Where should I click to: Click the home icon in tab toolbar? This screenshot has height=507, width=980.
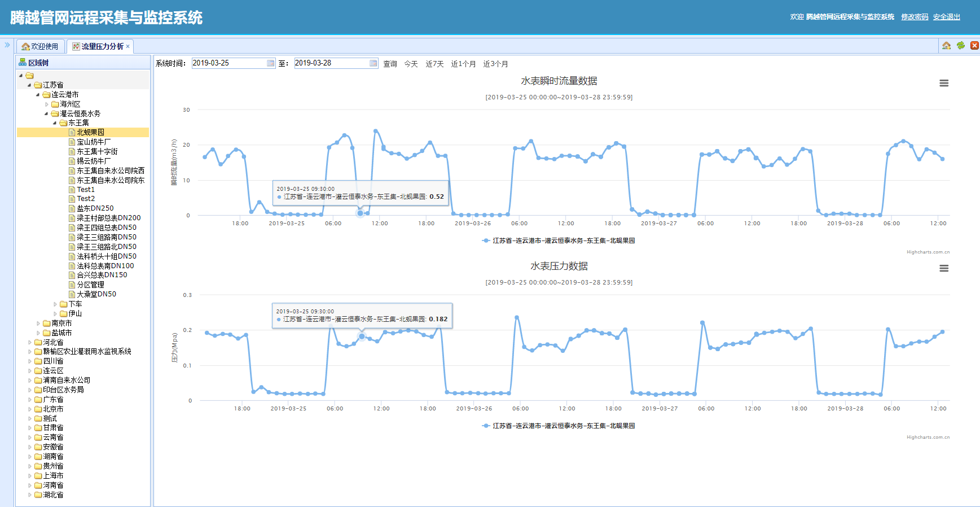947,46
